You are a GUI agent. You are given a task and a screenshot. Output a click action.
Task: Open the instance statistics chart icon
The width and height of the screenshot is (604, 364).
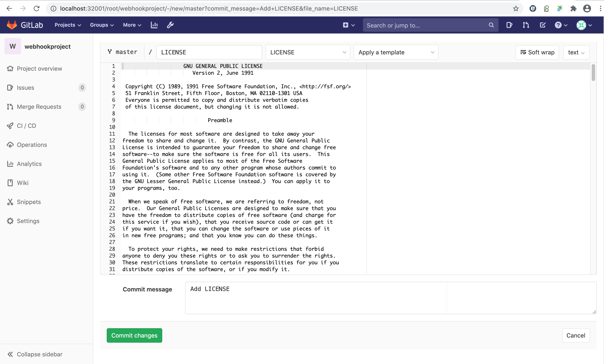pyautogui.click(x=154, y=25)
